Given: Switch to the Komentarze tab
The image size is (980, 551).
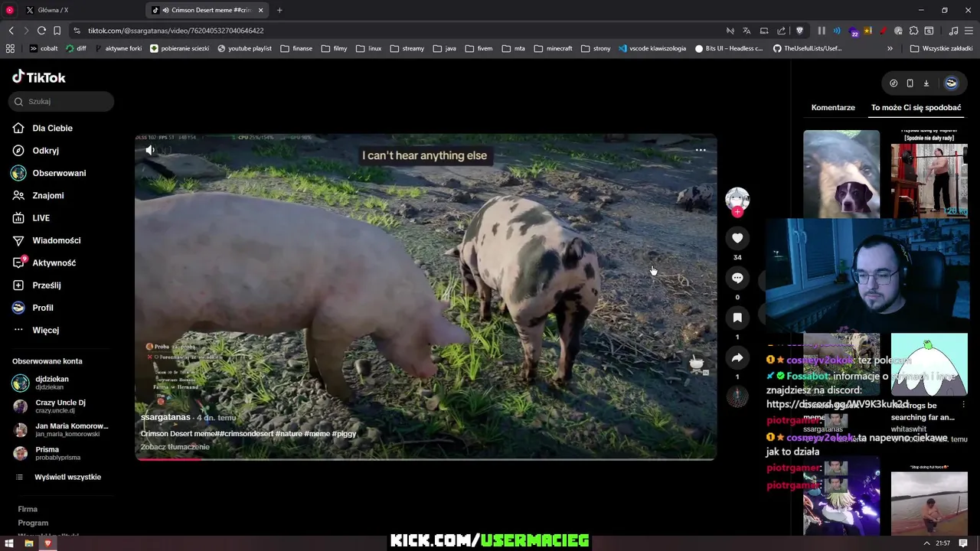Looking at the screenshot, I should point(833,108).
